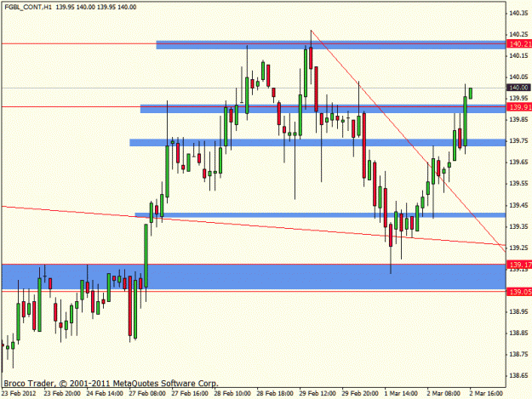Click the 1 Mar 14:00 time label

point(401,393)
